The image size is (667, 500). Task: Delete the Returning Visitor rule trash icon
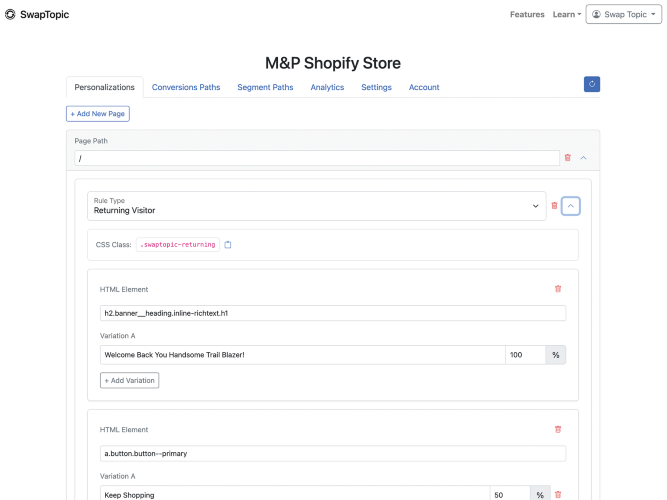pyautogui.click(x=555, y=206)
